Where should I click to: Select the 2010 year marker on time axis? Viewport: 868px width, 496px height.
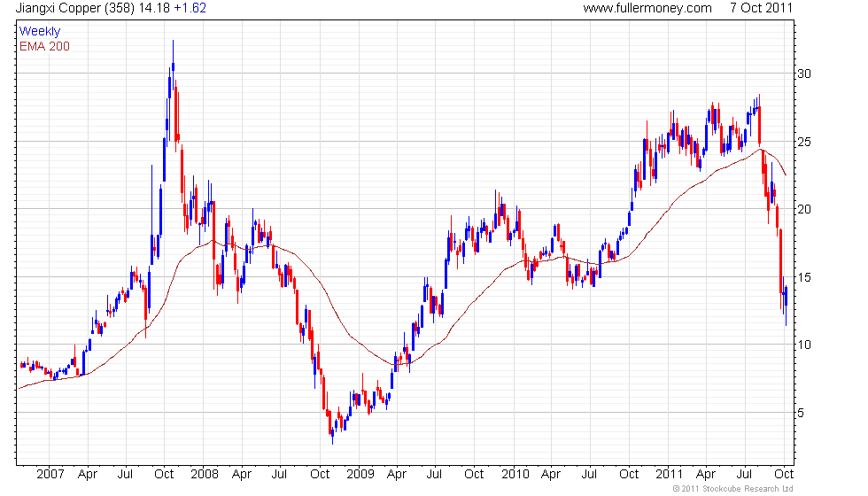click(x=515, y=474)
